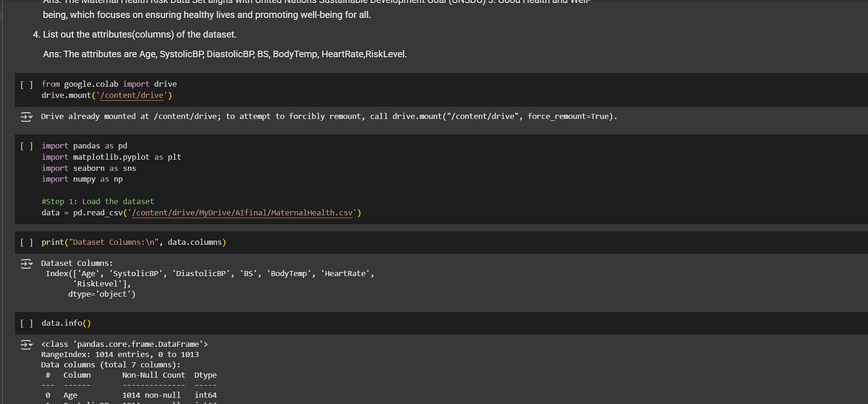Click the Age row's '1014 non-null' value
This screenshot has height=404, width=868.
point(152,396)
